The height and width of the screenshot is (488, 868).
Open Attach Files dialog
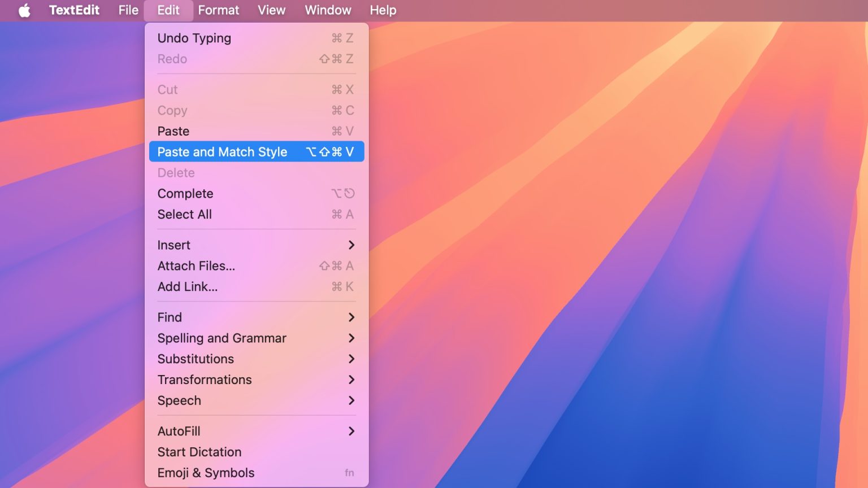tap(196, 265)
